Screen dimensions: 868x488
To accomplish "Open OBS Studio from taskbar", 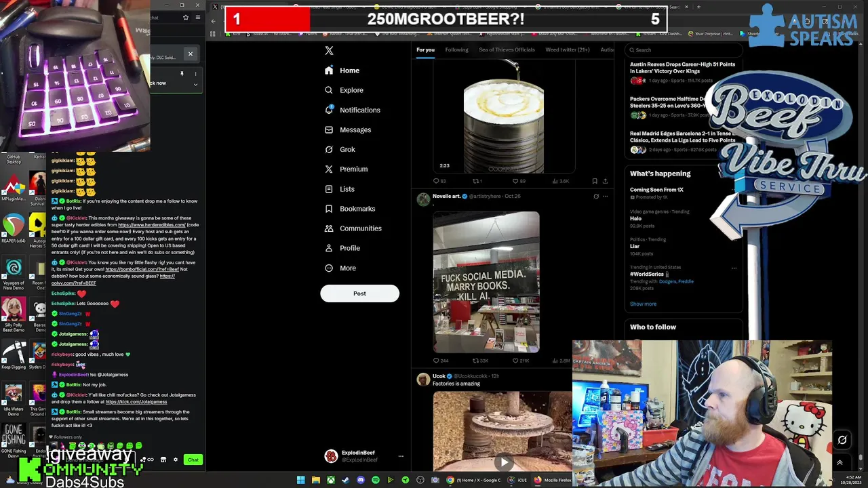I will 420,480.
